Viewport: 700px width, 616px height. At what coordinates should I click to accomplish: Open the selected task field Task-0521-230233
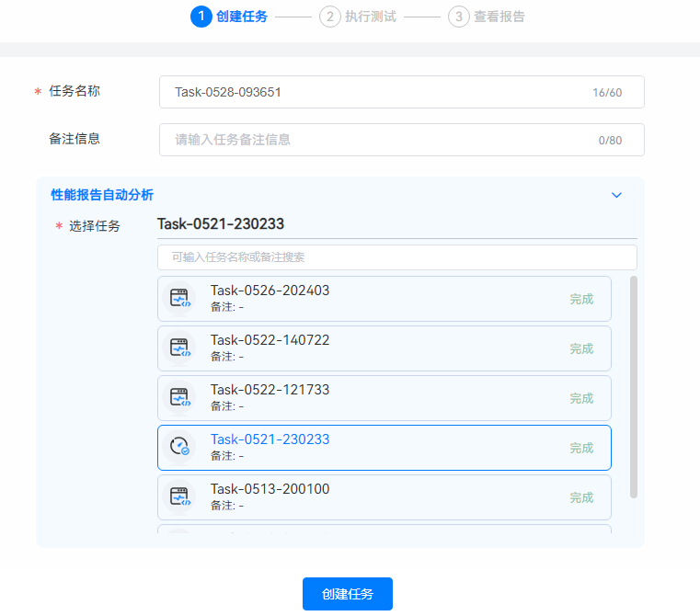(x=396, y=224)
